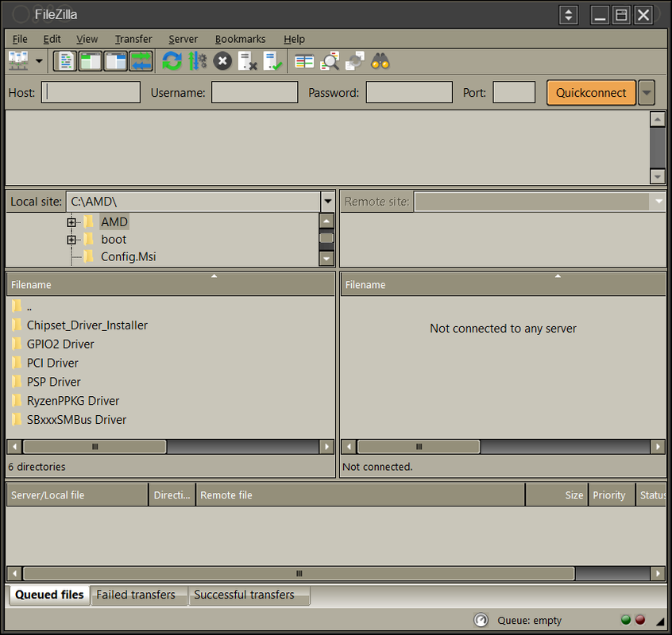Click the roll-up arrows button in title bar
The height and width of the screenshot is (635, 672).
[568, 15]
